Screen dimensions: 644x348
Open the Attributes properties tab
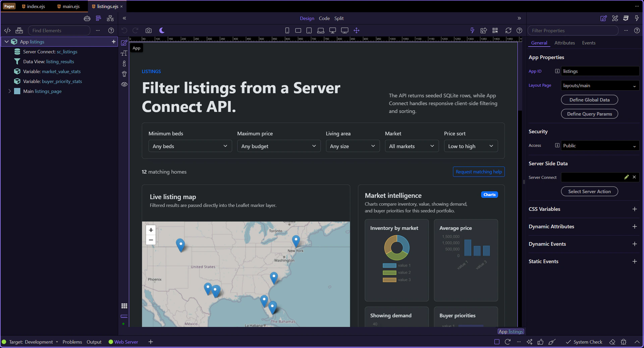click(x=564, y=43)
